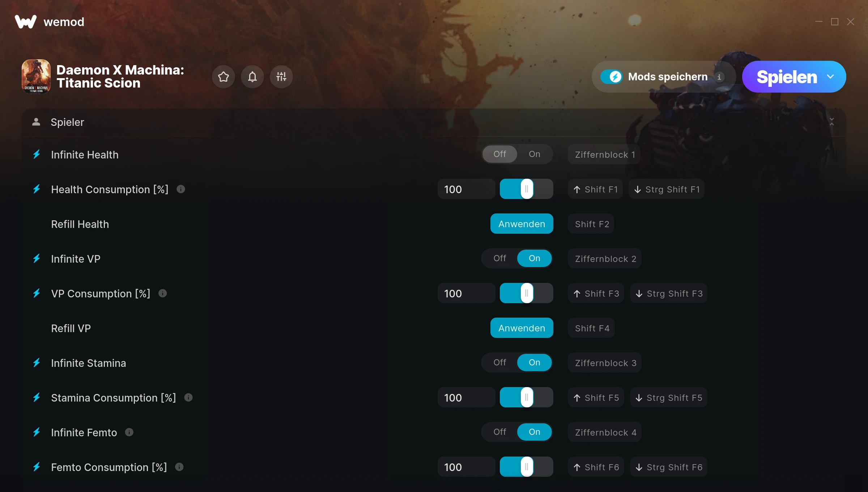Image resolution: width=868 pixels, height=492 pixels.
Task: Change the Ziffernblock 1 hotkey
Action: 605,154
